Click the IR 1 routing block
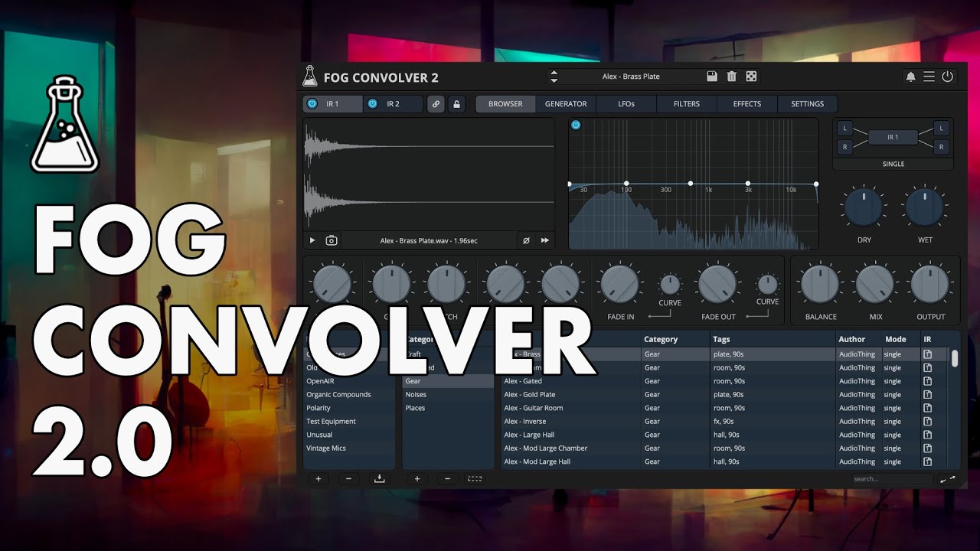This screenshot has width=980, height=551. (893, 138)
